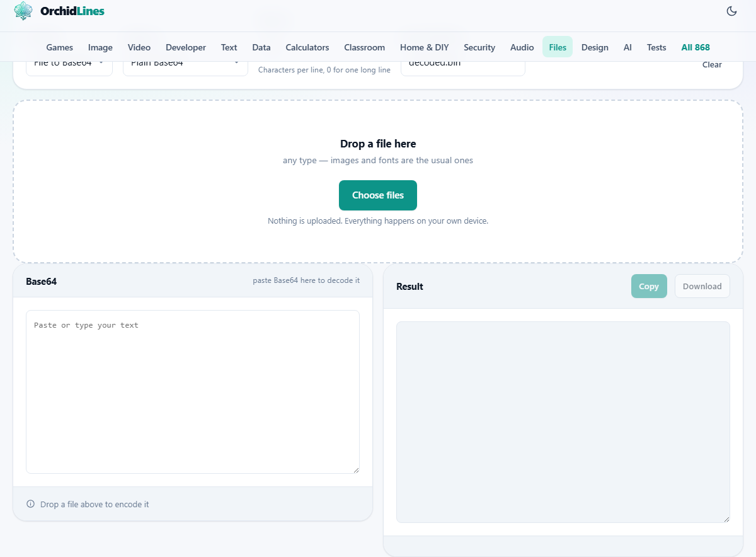Click the Base64 paste text area
Viewport: 756px width, 557px height.
(193, 391)
